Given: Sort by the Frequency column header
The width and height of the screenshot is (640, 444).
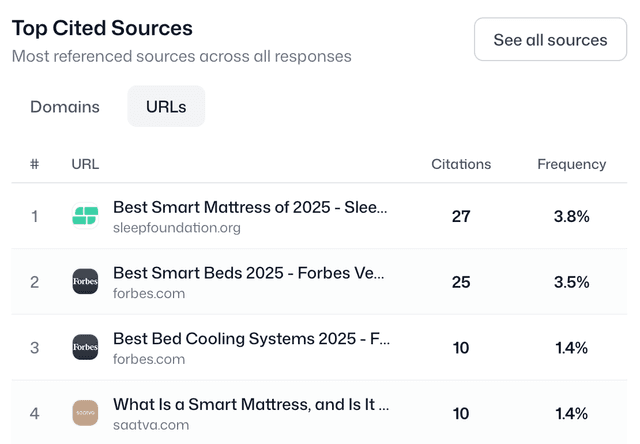Looking at the screenshot, I should tap(571, 164).
